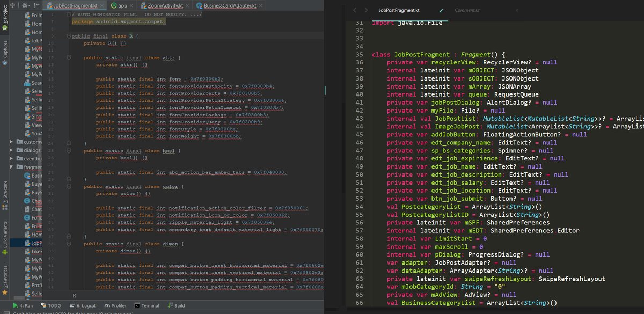Select the Profi file in project tree
Viewport: 644px width, 314px height.
tap(33, 285)
